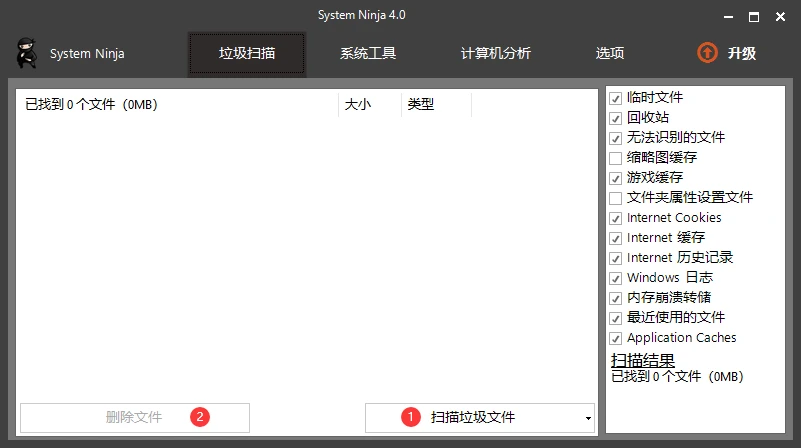This screenshot has width=801, height=448.
Task: Go to the 选项 tab
Action: coord(609,53)
